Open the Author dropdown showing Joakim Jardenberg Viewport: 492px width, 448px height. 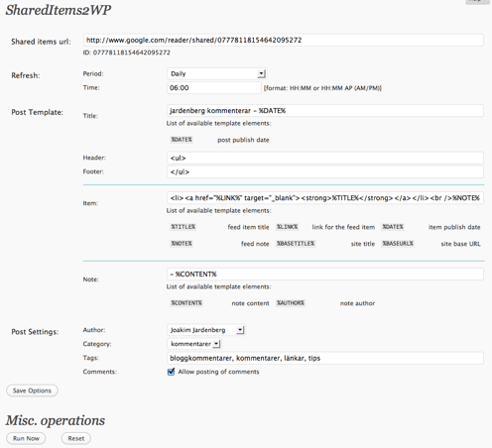point(206,330)
